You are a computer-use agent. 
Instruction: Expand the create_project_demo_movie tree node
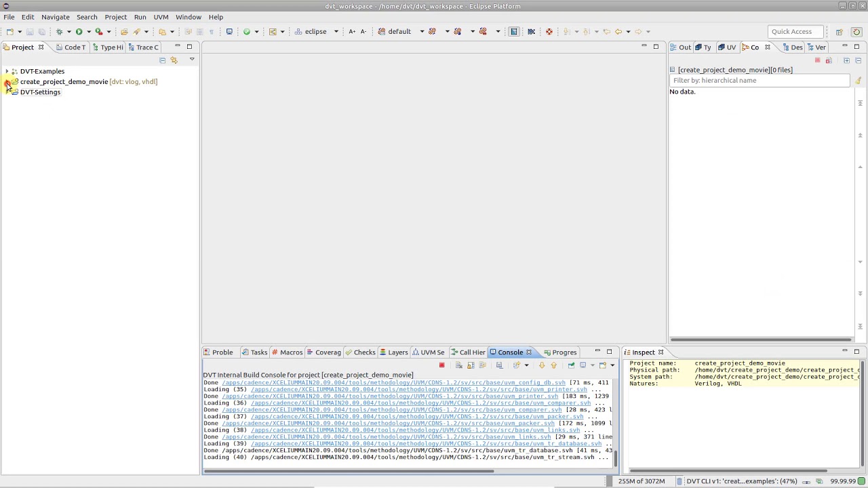7,82
